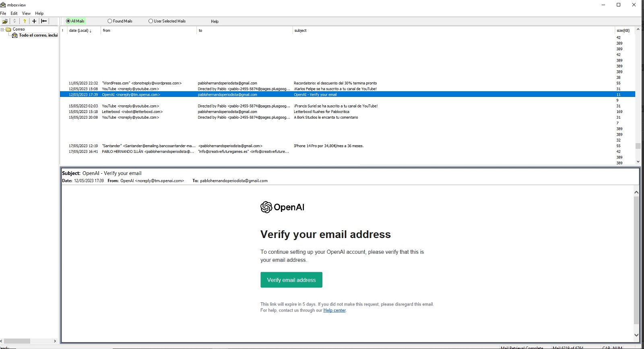This screenshot has height=349, width=644.
Task: Click the Verify your email address heading
Action: coord(326,234)
